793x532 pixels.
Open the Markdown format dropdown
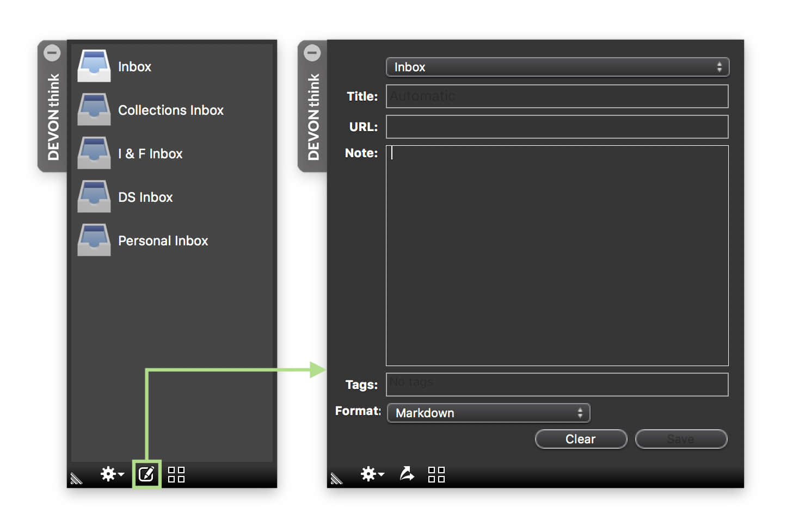coord(488,413)
